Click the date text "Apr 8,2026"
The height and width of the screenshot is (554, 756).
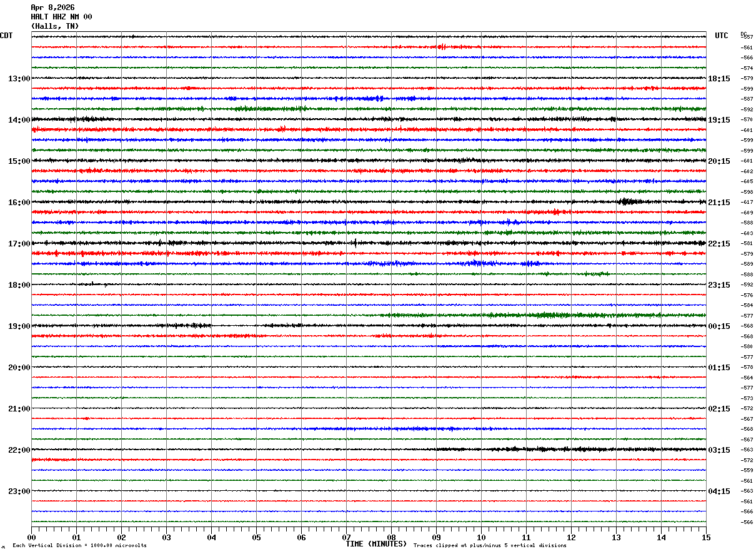pyautogui.click(x=52, y=8)
